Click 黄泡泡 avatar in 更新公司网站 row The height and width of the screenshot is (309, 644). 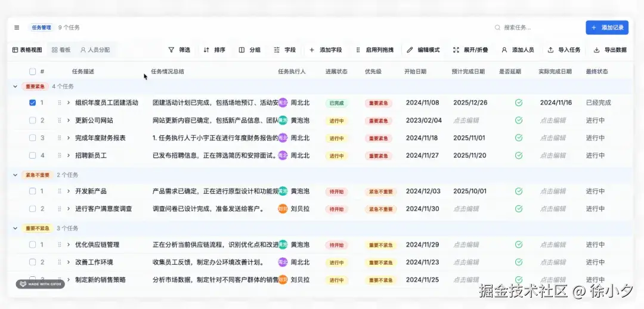tap(283, 120)
